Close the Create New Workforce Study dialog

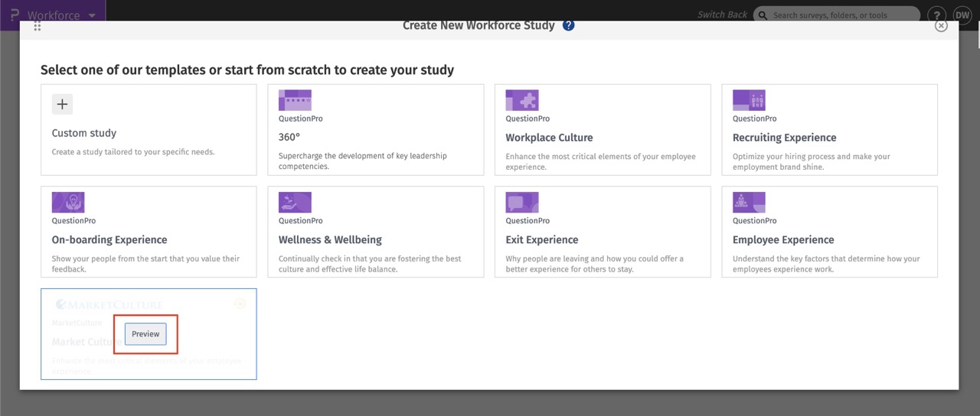click(x=941, y=25)
